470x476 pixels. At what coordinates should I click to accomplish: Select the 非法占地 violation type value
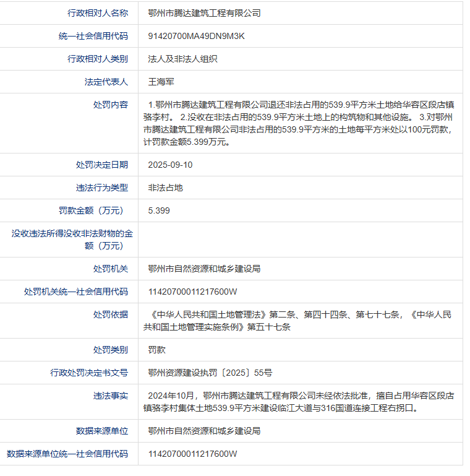tap(165, 188)
